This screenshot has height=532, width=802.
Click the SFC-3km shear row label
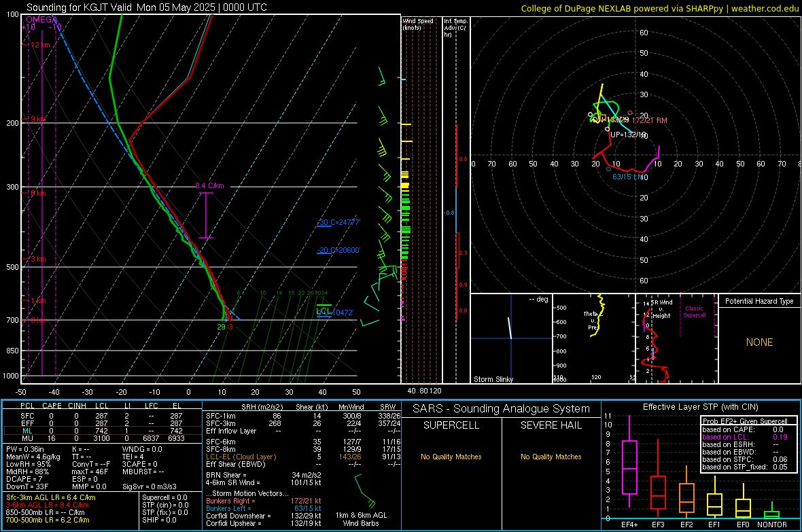pyautogui.click(x=221, y=423)
